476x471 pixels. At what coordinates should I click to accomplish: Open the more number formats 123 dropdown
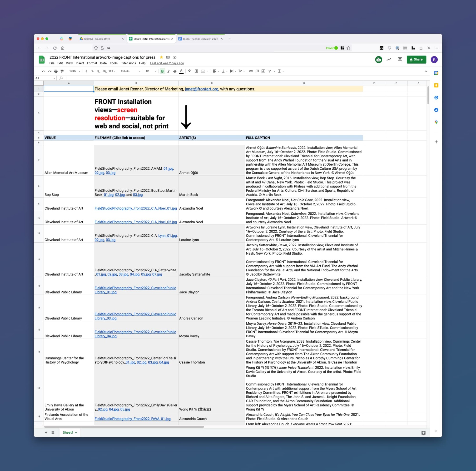[x=112, y=71]
